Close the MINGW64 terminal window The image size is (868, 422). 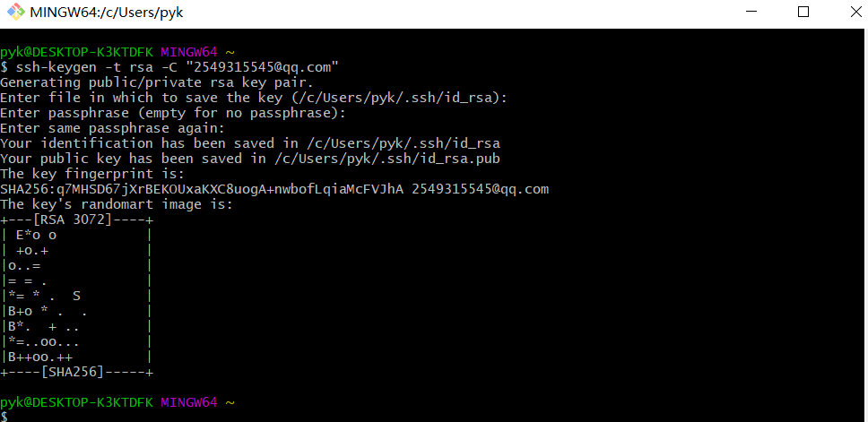pos(855,12)
